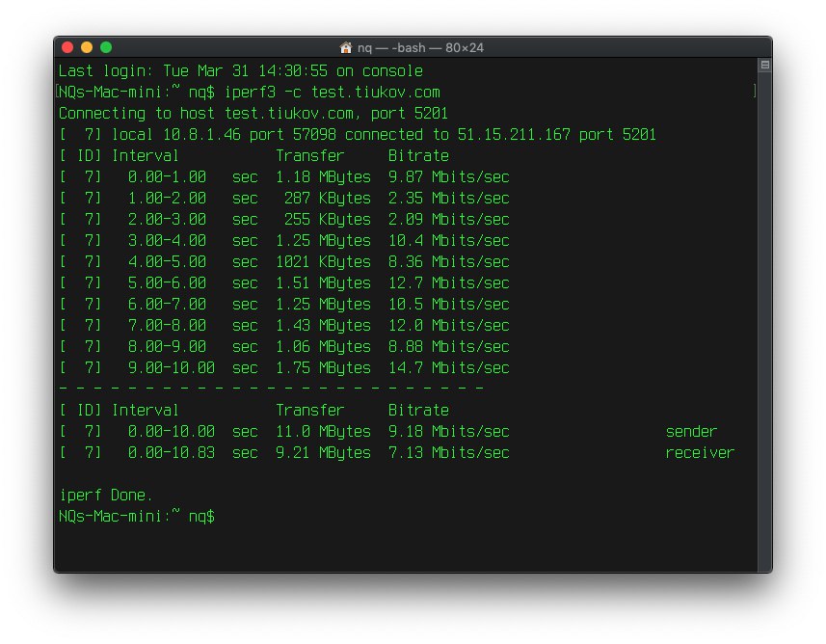Click the '7.13 Mbits/sec' receiver bitrate
This screenshot has height=644, width=826.
[x=449, y=453]
